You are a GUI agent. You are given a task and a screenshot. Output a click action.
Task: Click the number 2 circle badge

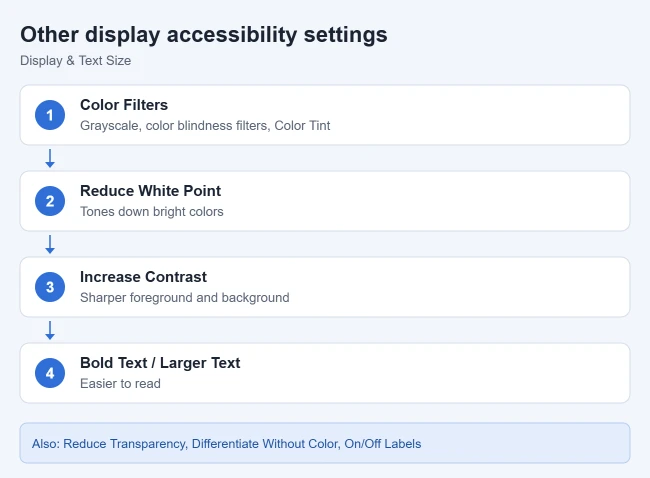click(x=50, y=201)
